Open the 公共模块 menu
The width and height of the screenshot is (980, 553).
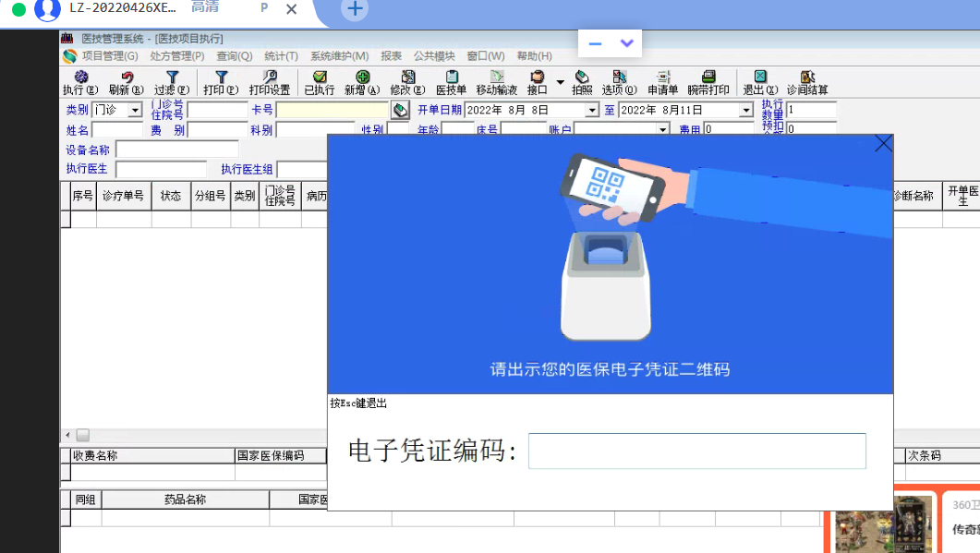pos(434,56)
